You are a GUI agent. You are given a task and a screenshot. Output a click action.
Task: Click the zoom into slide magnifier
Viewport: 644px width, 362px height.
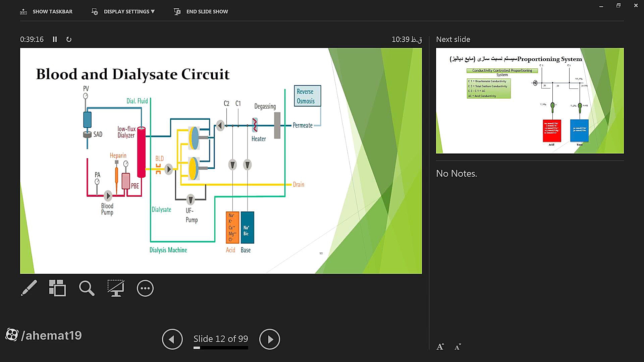(87, 288)
